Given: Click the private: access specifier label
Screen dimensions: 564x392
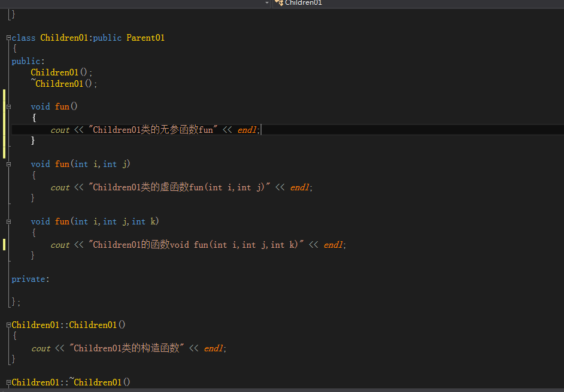Looking at the screenshot, I should (x=31, y=279).
